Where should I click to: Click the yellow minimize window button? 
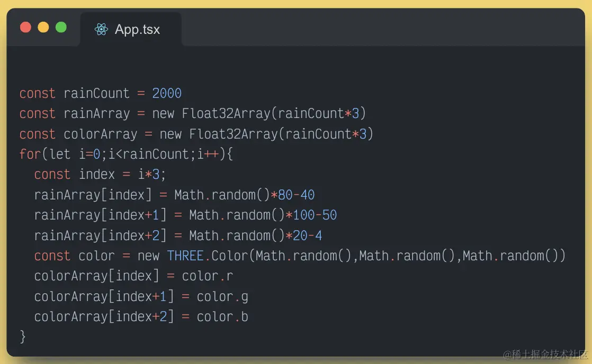click(43, 28)
